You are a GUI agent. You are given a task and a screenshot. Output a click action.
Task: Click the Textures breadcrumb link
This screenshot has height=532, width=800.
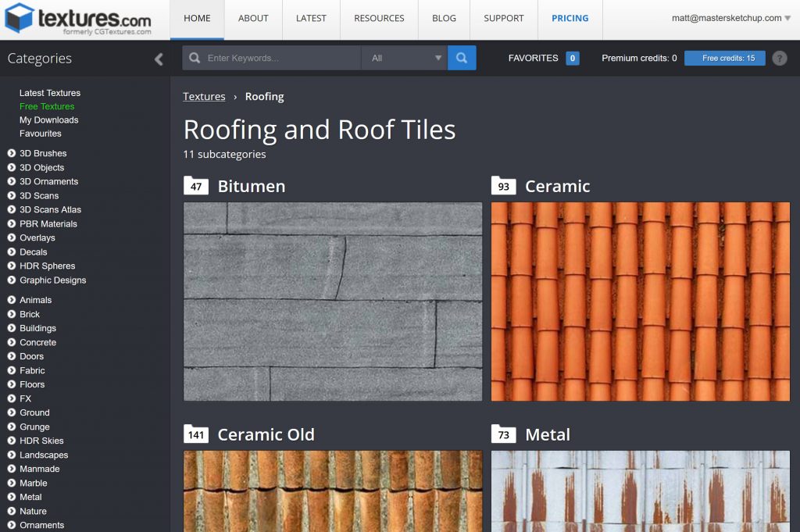click(204, 97)
